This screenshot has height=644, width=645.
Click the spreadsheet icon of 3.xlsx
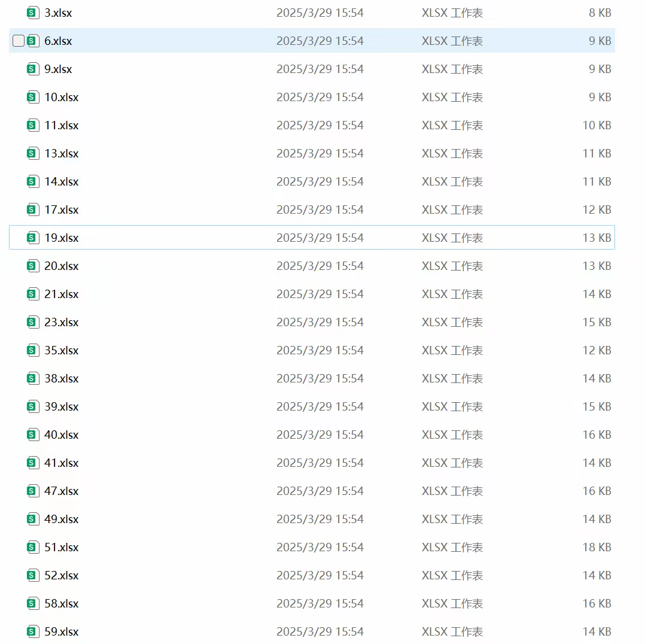[33, 13]
